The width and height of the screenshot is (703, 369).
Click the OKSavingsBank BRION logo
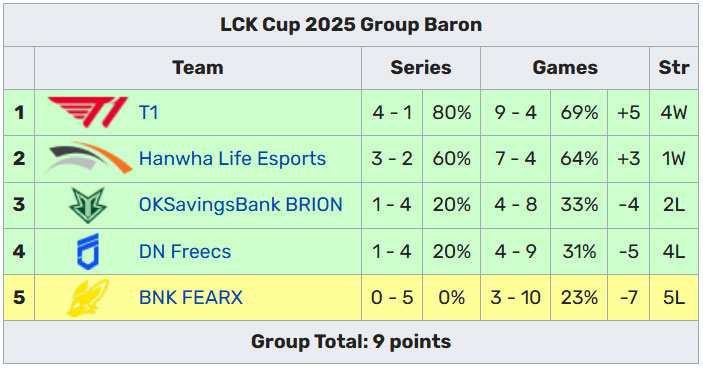coord(88,205)
